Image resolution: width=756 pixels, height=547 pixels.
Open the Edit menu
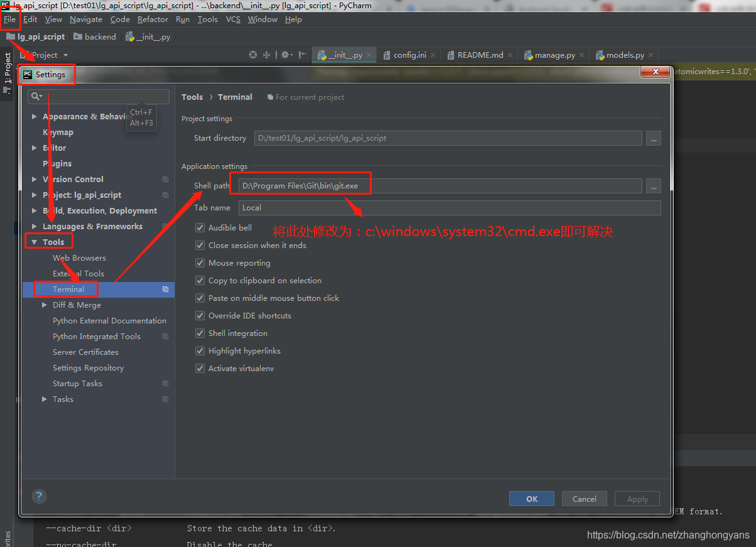[30, 19]
